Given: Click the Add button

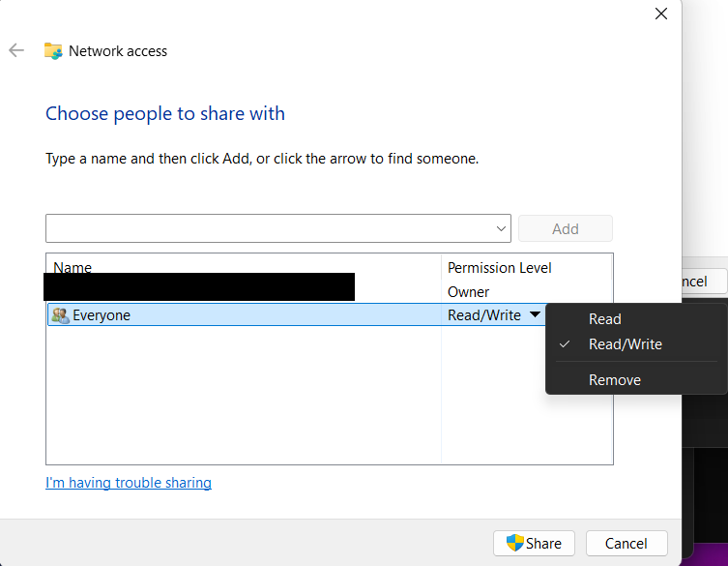Looking at the screenshot, I should pyautogui.click(x=565, y=229).
